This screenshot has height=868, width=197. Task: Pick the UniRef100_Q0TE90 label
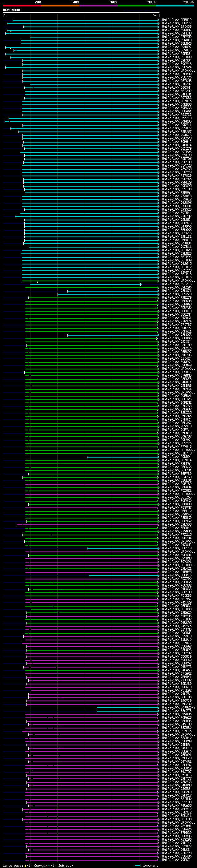point(176,819)
